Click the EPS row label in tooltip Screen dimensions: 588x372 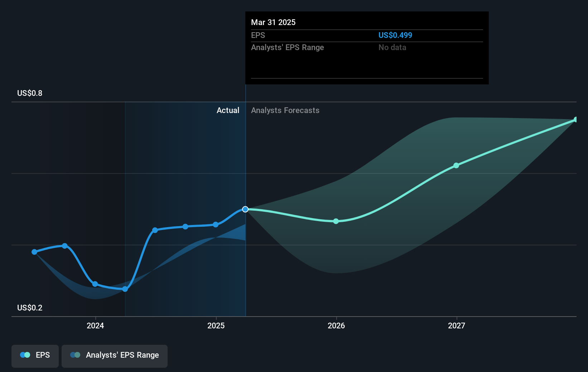tap(258, 35)
